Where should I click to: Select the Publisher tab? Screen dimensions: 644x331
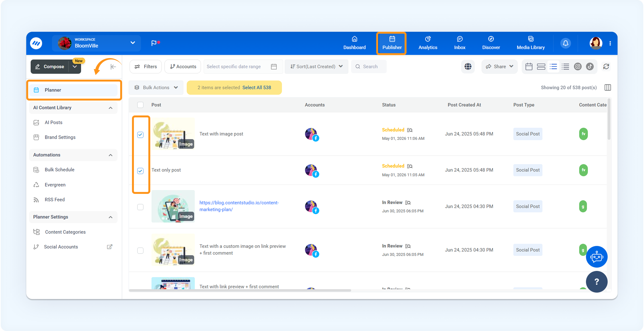(x=392, y=43)
